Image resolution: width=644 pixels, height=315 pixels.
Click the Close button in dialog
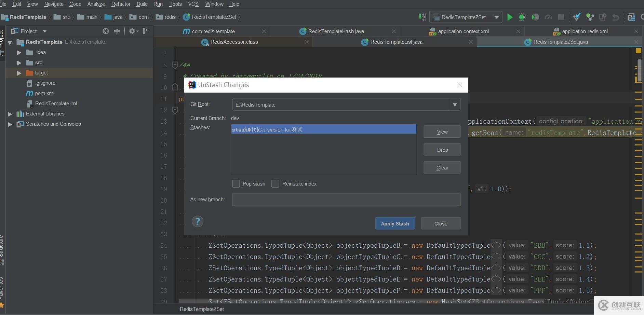(x=441, y=223)
